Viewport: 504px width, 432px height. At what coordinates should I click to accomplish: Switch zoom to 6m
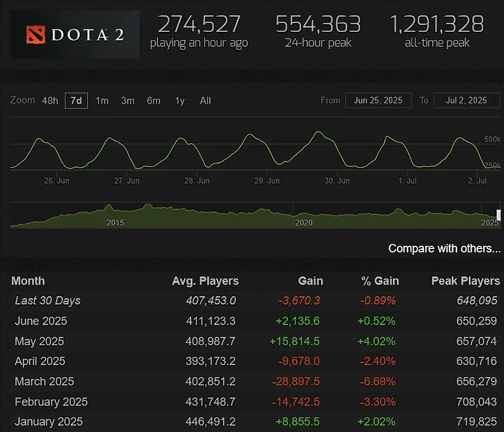click(x=153, y=101)
